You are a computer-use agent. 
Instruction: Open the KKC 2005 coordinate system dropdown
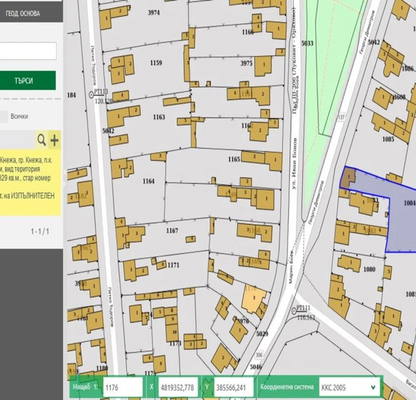(349, 387)
